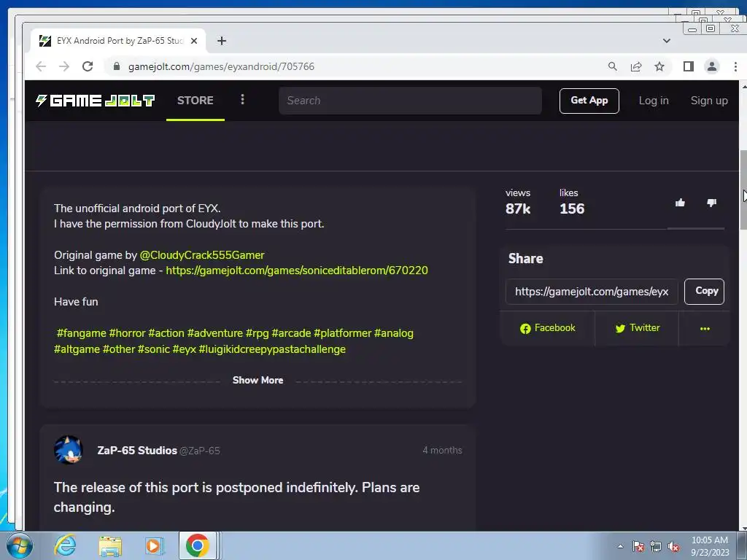Launch Internet Explorer from taskbar
This screenshot has width=747, height=560.
click(x=65, y=545)
